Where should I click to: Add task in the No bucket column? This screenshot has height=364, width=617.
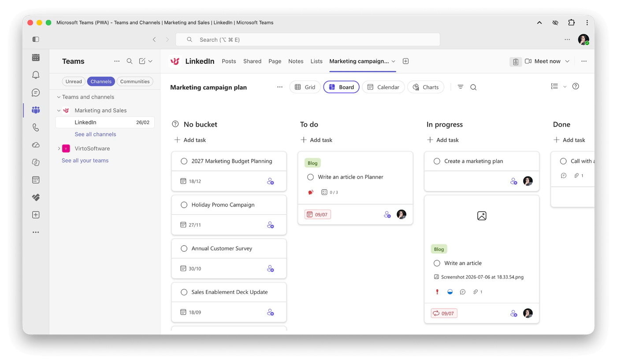coord(190,140)
